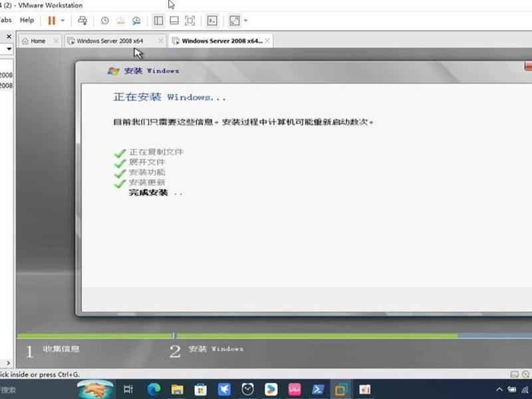
Task: Click the '完成安装' current step
Action: pyautogui.click(x=148, y=193)
